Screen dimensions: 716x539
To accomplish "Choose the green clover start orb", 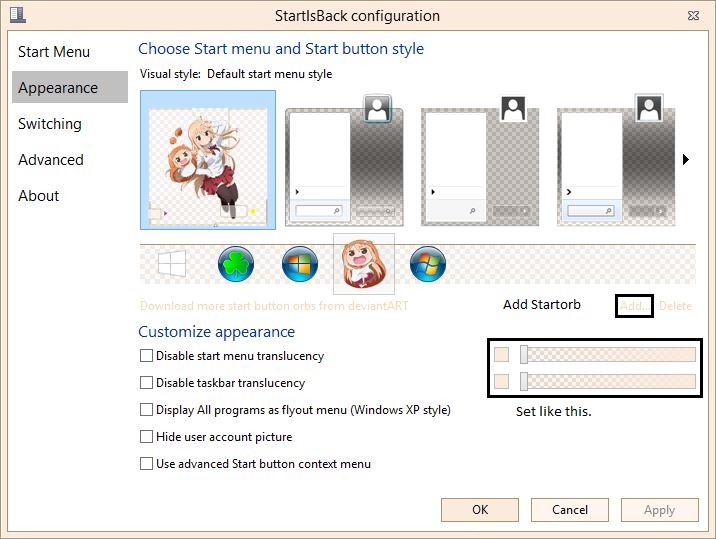I will [236, 264].
